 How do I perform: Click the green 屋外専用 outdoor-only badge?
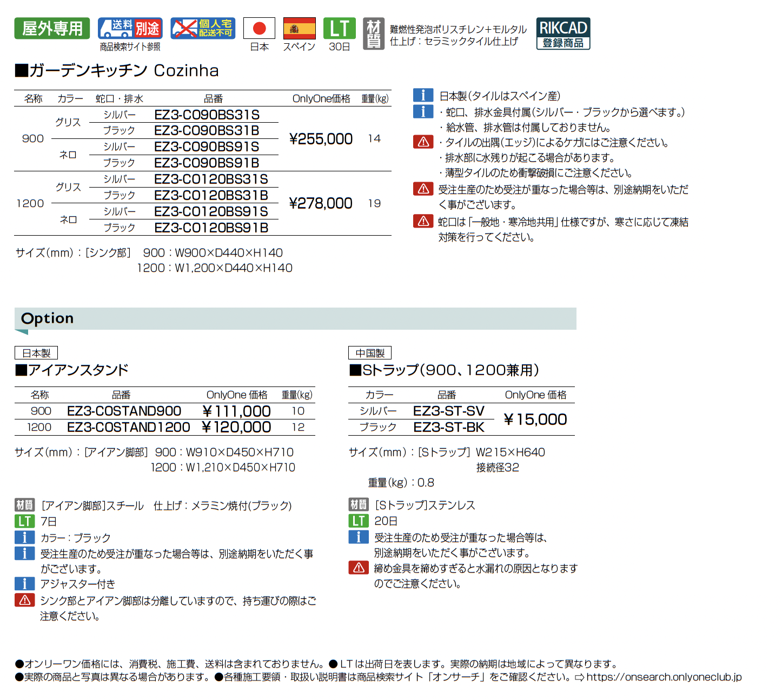(52, 28)
